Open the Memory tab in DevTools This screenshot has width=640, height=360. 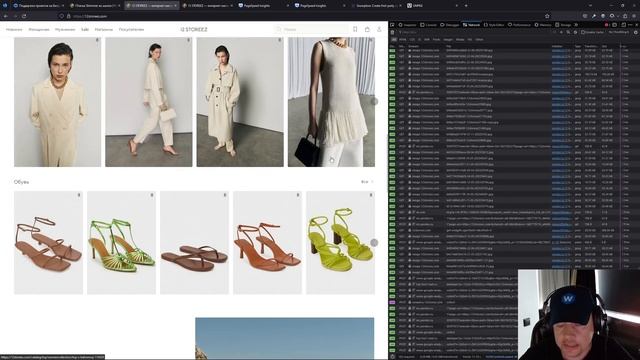(543, 25)
